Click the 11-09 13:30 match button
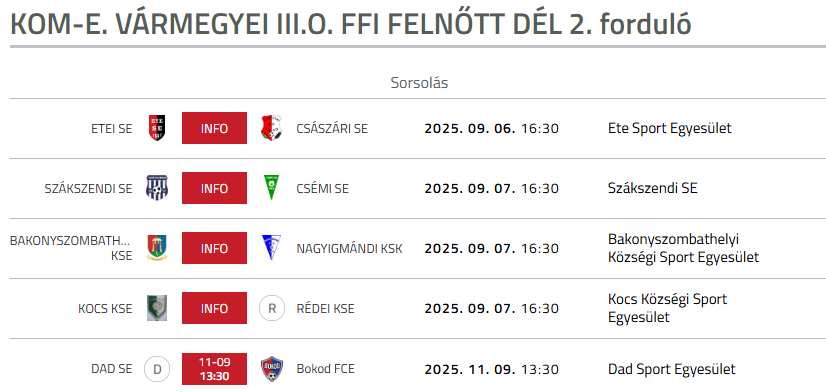The width and height of the screenshot is (826, 392). 214,369
